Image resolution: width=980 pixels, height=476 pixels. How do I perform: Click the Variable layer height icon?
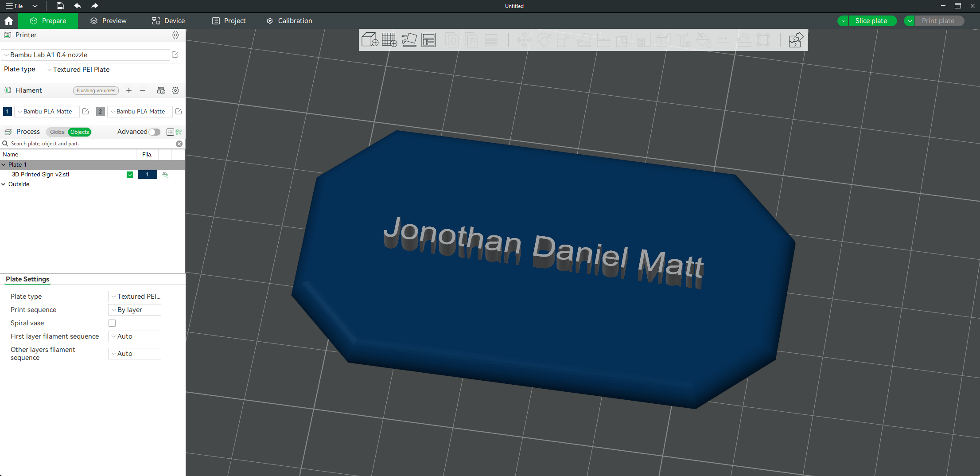(x=491, y=40)
